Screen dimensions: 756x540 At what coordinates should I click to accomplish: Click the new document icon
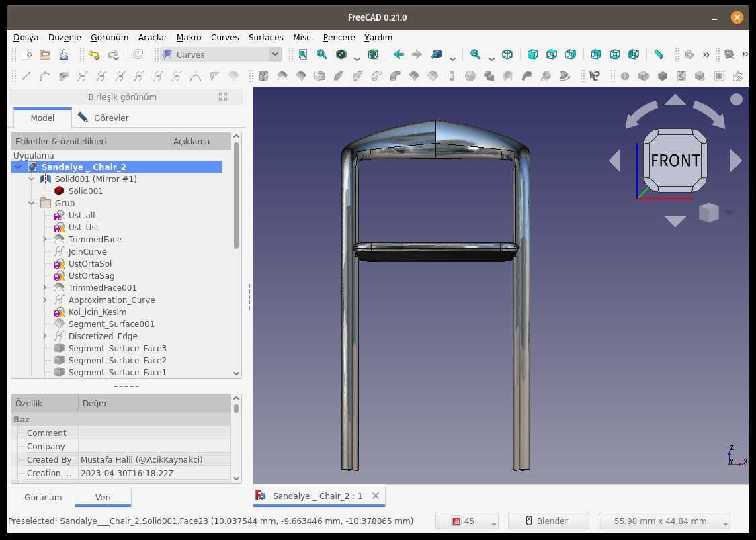[x=27, y=54]
